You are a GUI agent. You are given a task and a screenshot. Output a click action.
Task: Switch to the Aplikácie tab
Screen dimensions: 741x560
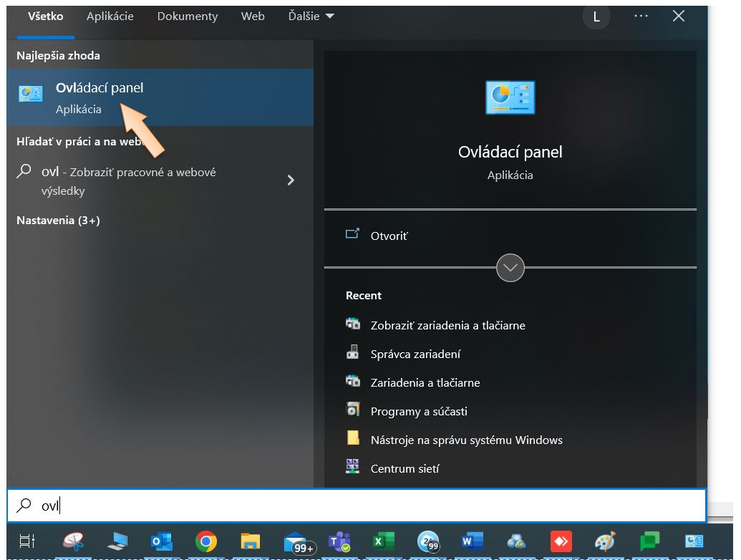point(110,16)
